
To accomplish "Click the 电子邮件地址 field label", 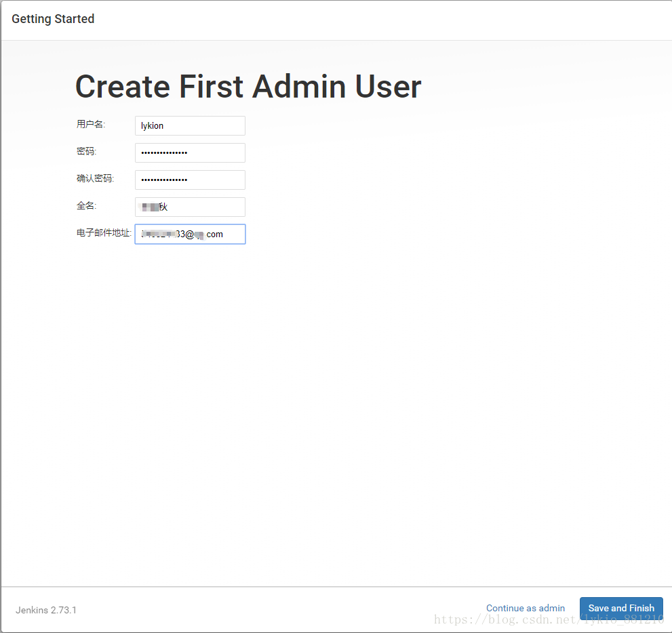I will (103, 232).
